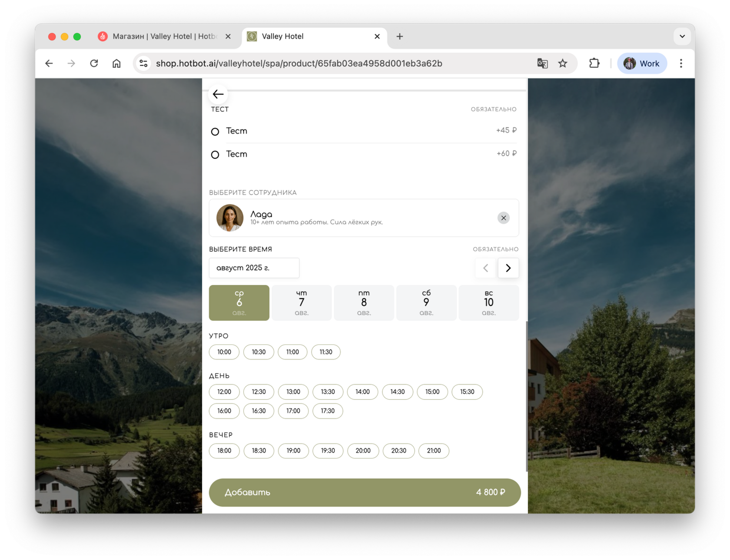Go back with the product page arrow
The height and width of the screenshot is (560, 730).
coord(218,94)
